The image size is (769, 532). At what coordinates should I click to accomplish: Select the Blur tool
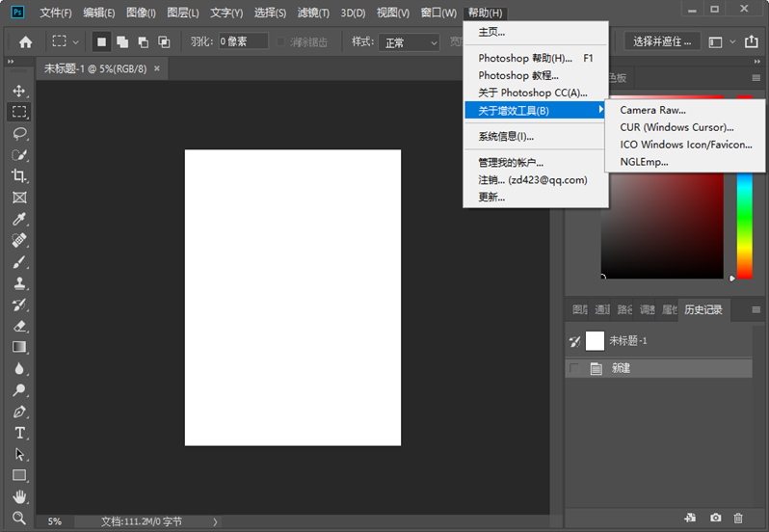pos(19,369)
